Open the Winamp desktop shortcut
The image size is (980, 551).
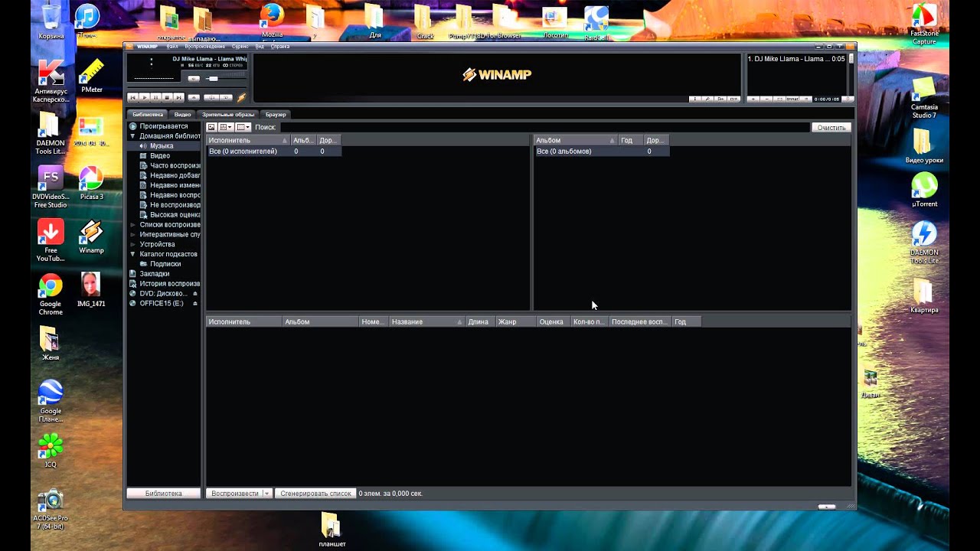tap(91, 237)
